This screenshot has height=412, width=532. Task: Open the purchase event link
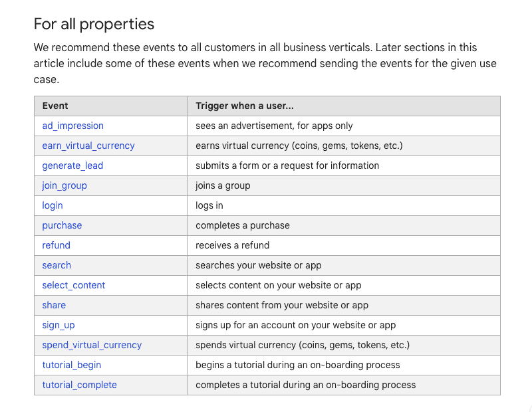[62, 225]
